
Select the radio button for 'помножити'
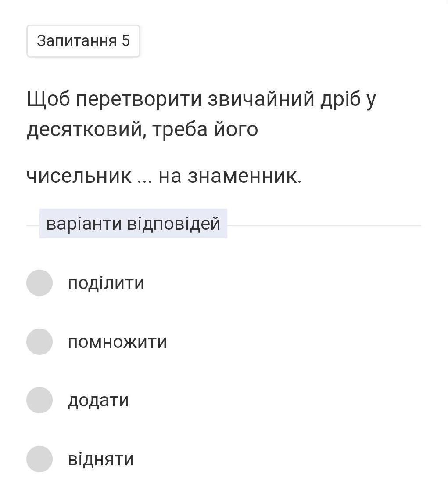click(39, 342)
